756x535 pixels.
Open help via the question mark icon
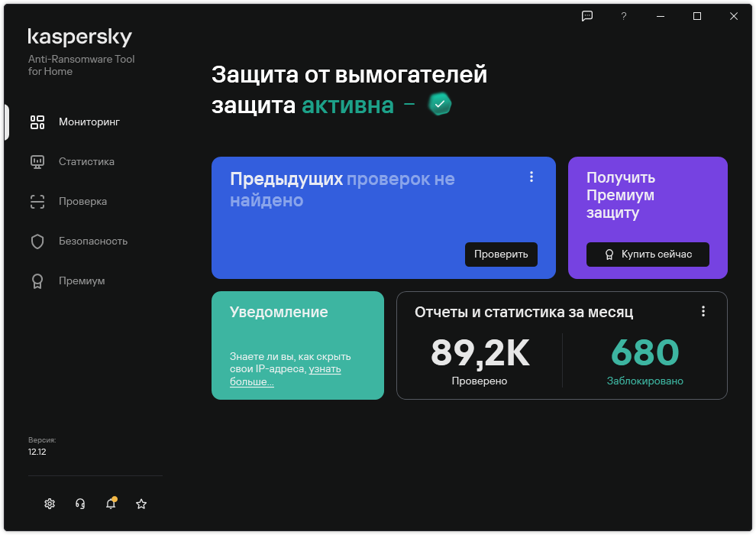click(x=624, y=16)
